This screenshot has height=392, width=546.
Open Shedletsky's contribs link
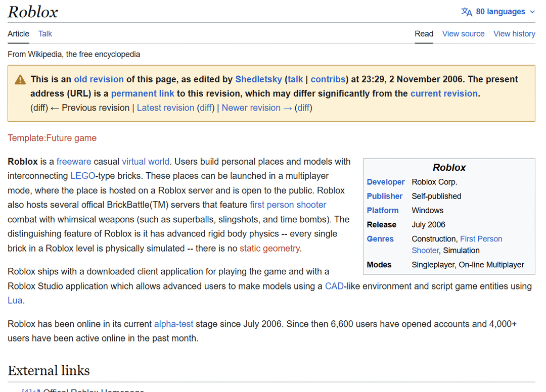pyautogui.click(x=328, y=79)
